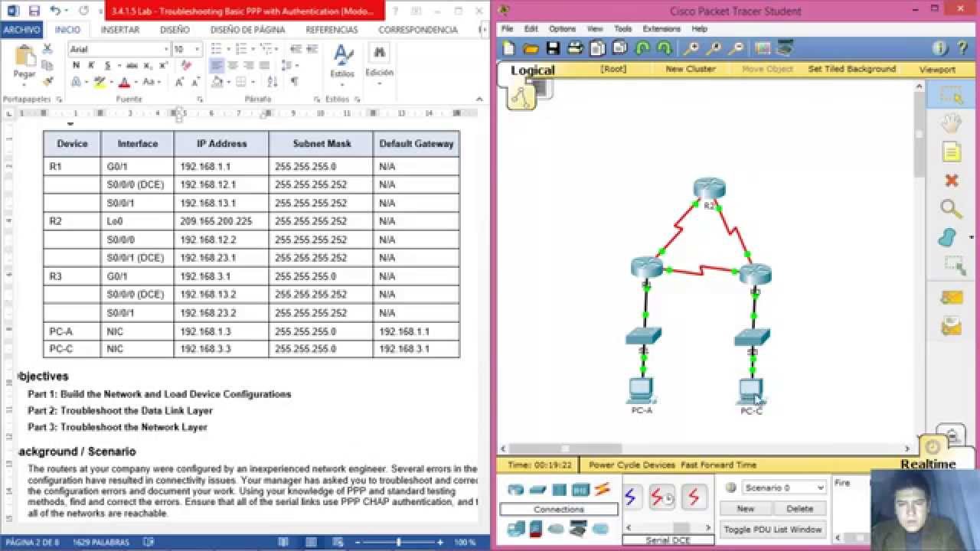Screen dimensions: 980x551
Task: Switch to the REFERENCIAS ribbon tab
Action: pos(332,30)
